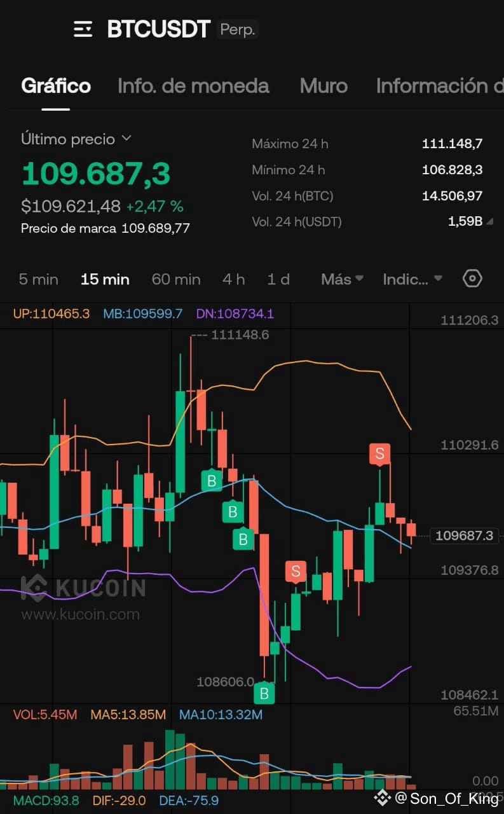The height and width of the screenshot is (814, 504).
Task: Open the Información tab at right edge
Action: 440,86
